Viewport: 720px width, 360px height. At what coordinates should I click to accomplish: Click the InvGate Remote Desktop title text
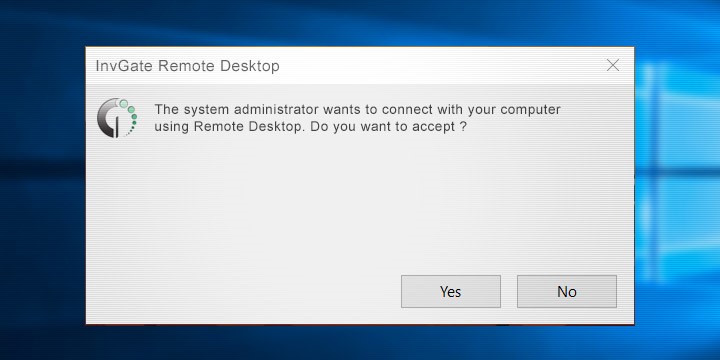pyautogui.click(x=187, y=66)
